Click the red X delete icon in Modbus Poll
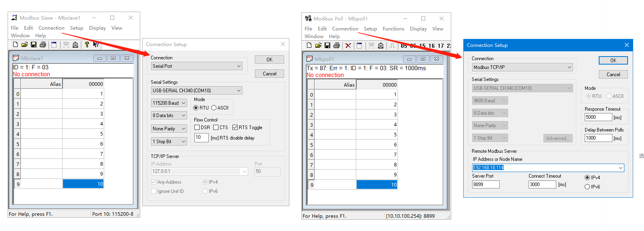The image size is (644, 231). coord(348,45)
